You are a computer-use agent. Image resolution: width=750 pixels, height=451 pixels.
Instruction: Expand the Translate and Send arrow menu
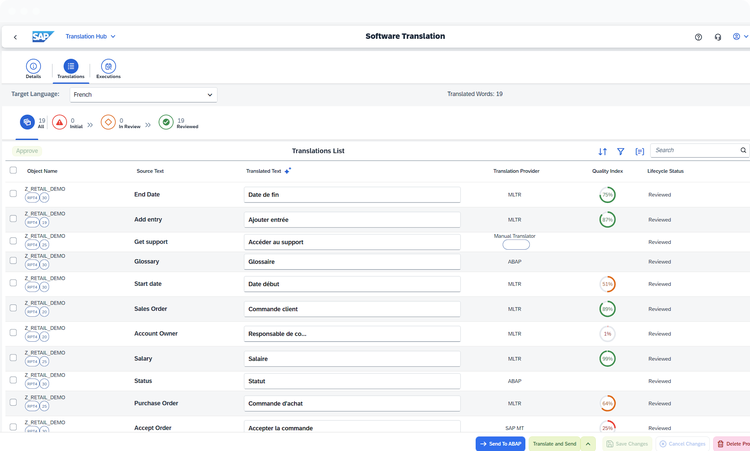pyautogui.click(x=588, y=444)
